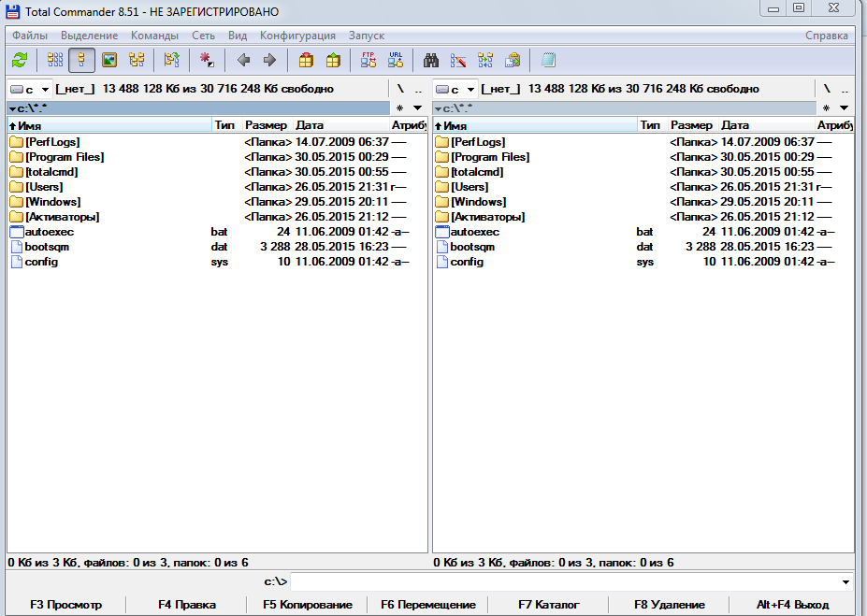Click the URL new FTP connection icon
The width and height of the screenshot is (867, 616).
pyautogui.click(x=396, y=60)
